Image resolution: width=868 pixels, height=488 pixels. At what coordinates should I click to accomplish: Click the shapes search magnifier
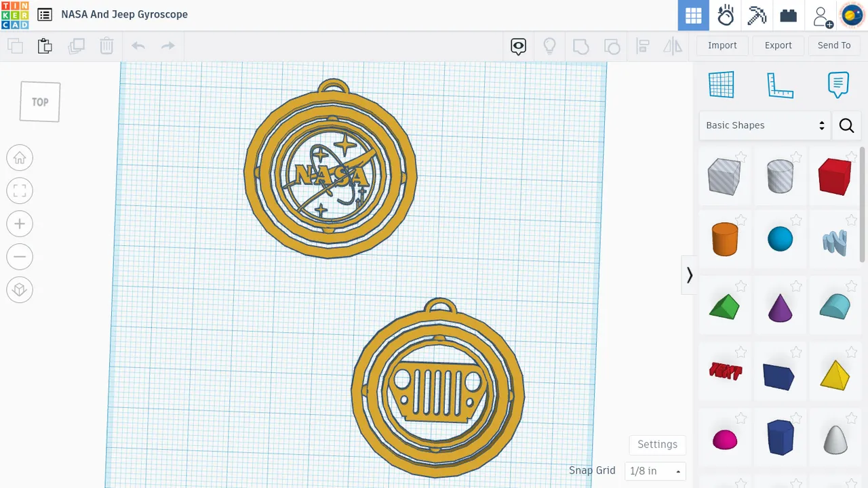pyautogui.click(x=846, y=125)
